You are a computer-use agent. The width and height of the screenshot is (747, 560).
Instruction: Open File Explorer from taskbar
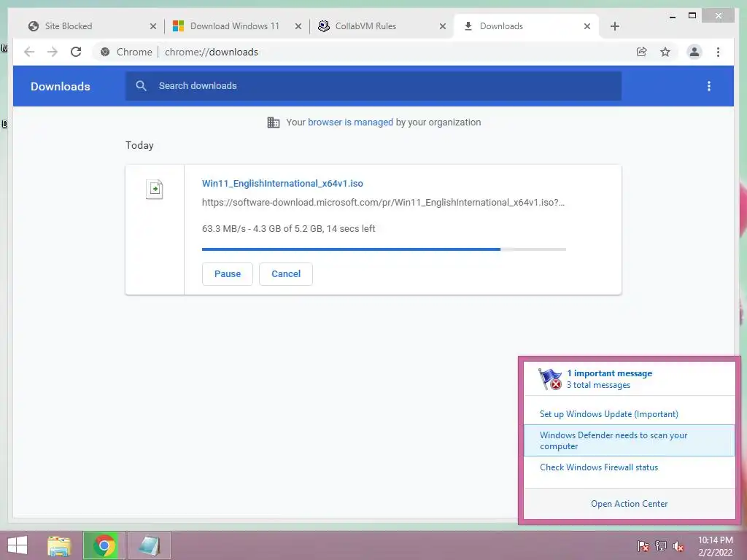pos(59,545)
